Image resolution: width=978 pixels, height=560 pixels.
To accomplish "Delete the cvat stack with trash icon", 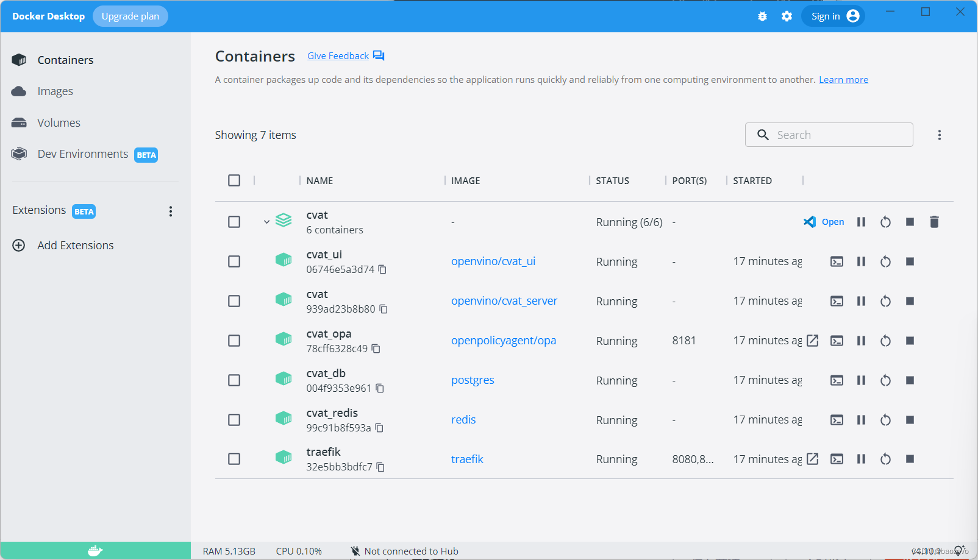I will click(x=934, y=222).
